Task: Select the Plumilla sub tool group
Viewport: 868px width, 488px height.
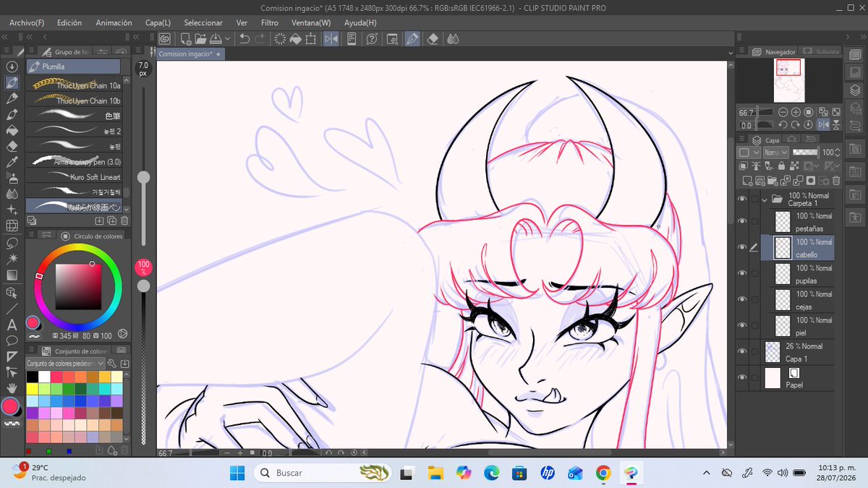Action: [73, 67]
